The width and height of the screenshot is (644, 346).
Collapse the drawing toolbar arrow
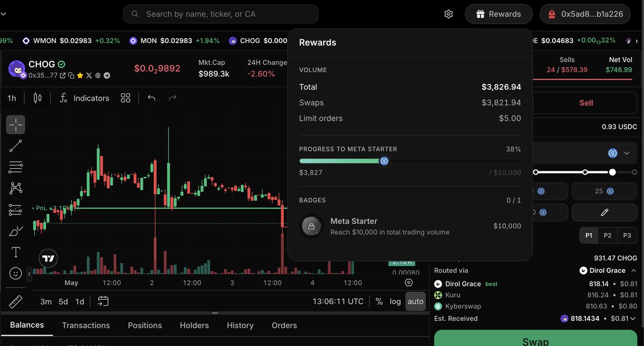(30, 274)
